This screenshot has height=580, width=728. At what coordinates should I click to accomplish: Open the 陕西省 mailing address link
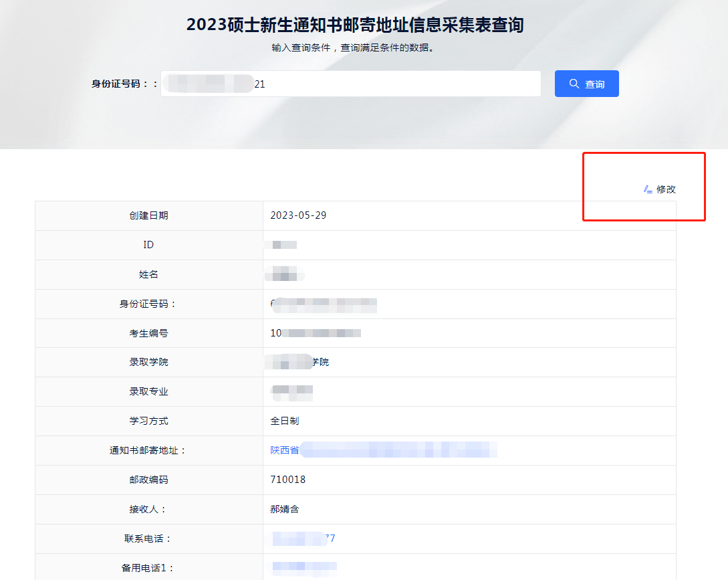click(384, 450)
